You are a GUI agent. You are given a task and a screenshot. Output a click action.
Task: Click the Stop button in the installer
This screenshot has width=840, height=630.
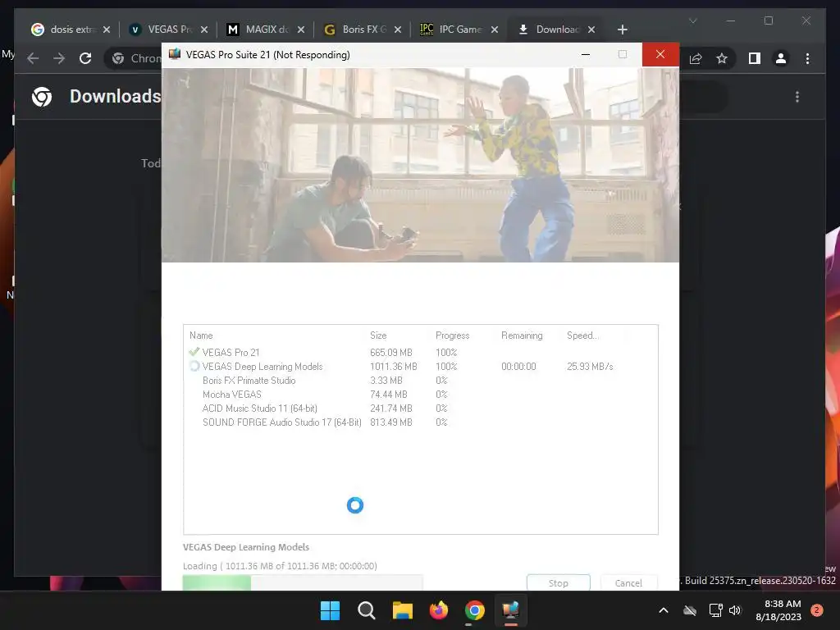point(558,583)
